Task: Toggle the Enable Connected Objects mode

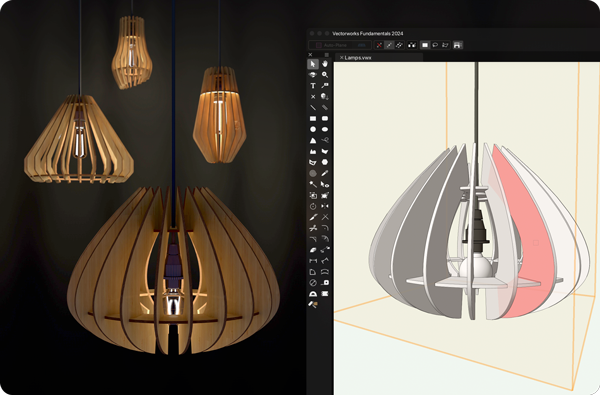Action: coord(412,45)
